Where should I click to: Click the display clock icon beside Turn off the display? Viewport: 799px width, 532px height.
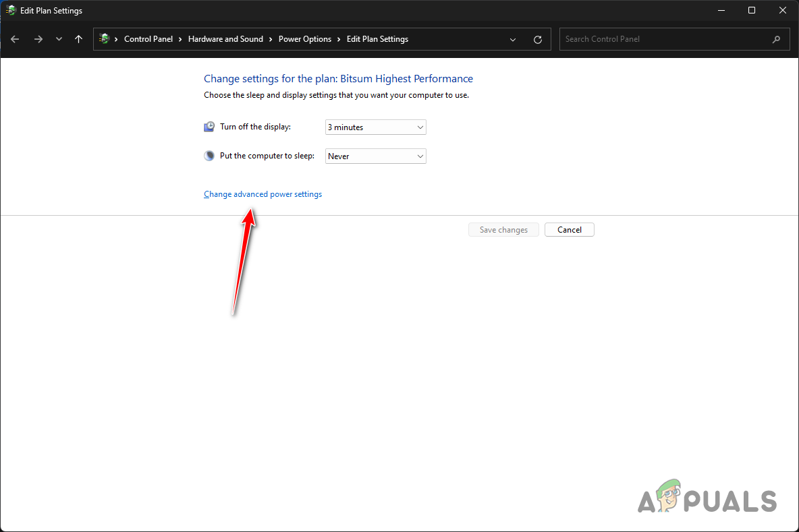pyautogui.click(x=209, y=126)
